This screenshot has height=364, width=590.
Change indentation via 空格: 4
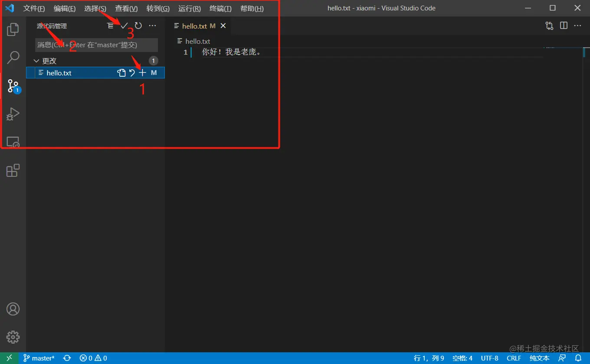tap(462, 358)
